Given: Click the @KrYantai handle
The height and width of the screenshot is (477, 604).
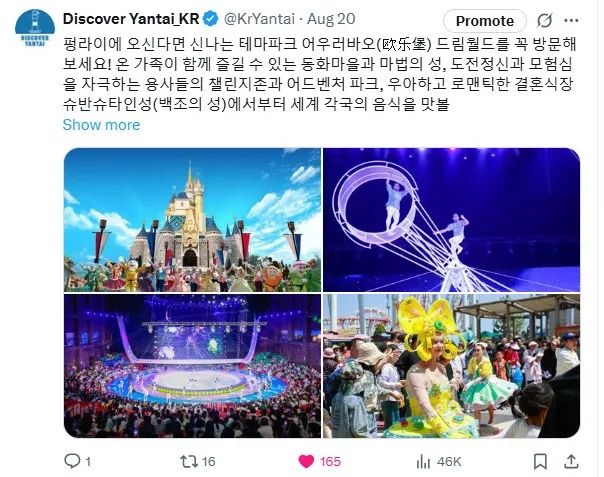Looking at the screenshot, I should (x=259, y=19).
